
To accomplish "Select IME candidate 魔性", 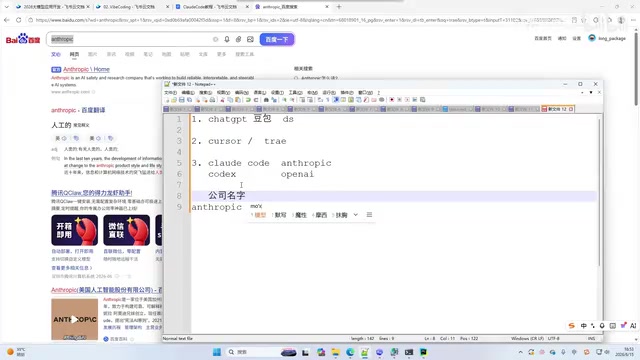I will (300, 215).
